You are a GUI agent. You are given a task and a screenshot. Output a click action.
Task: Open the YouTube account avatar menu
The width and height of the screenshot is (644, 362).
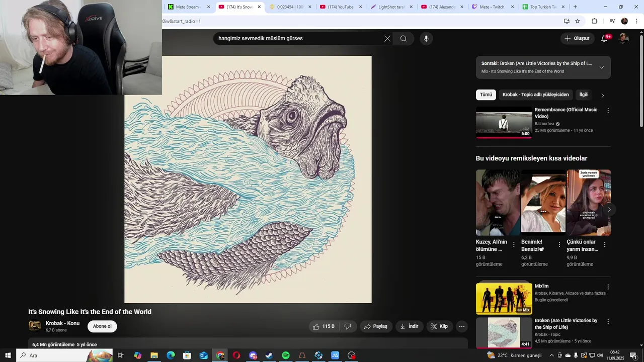click(x=623, y=39)
